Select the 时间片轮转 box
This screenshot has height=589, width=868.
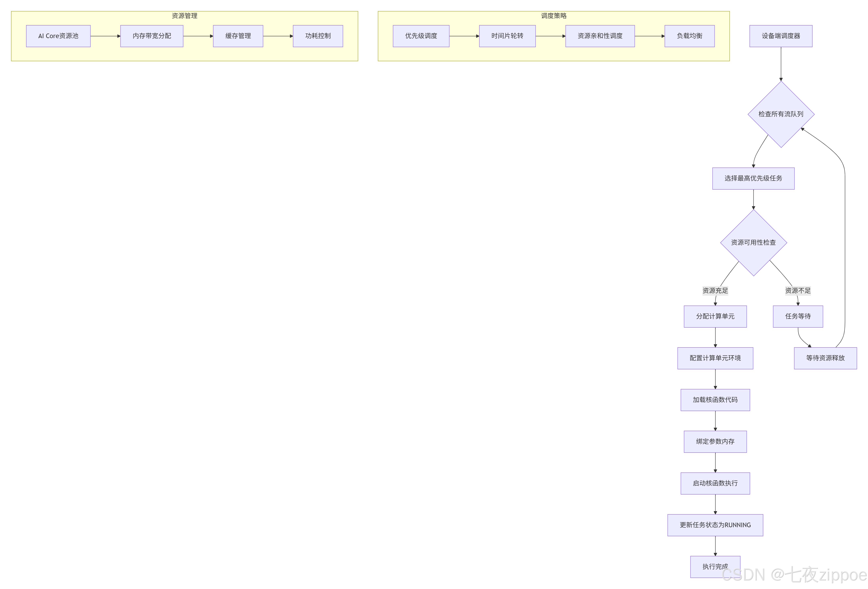tap(507, 36)
